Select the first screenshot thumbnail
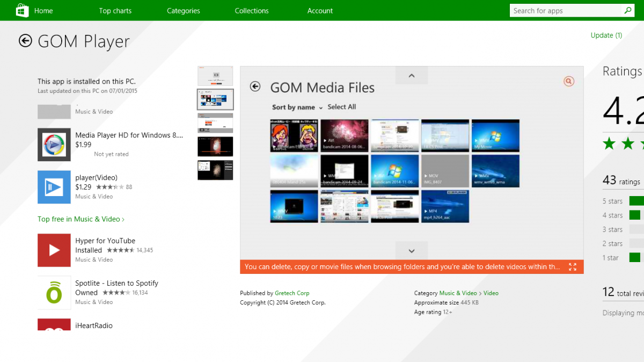Image resolution: width=644 pixels, height=362 pixels. click(x=215, y=76)
